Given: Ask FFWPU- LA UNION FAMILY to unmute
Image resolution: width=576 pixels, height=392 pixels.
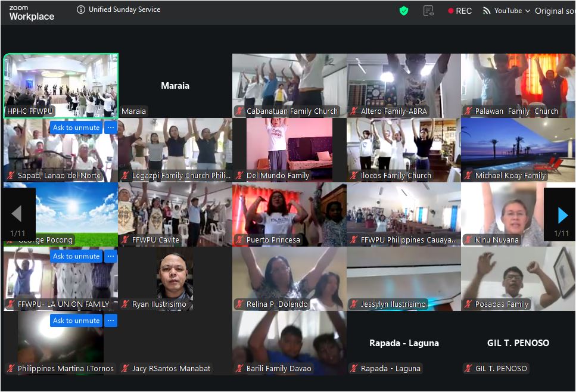Looking at the screenshot, I should 76,256.
